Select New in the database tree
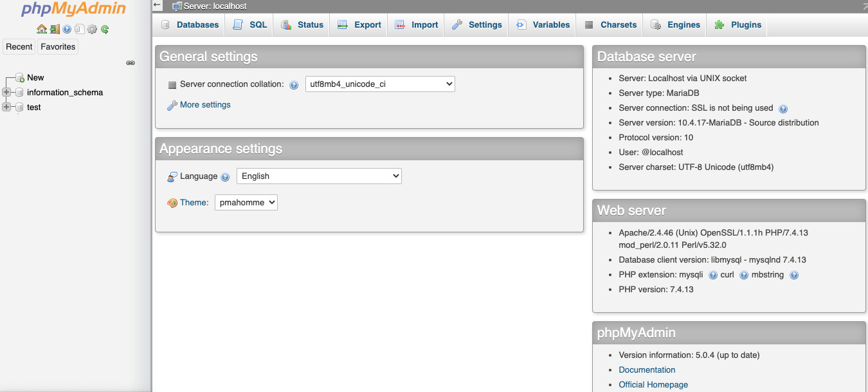Screen dimensions: 868x392 35,77
